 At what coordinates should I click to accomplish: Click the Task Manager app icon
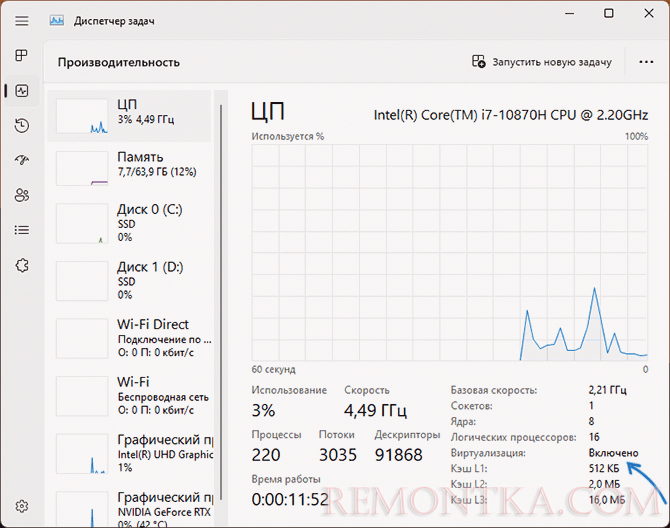(57, 21)
